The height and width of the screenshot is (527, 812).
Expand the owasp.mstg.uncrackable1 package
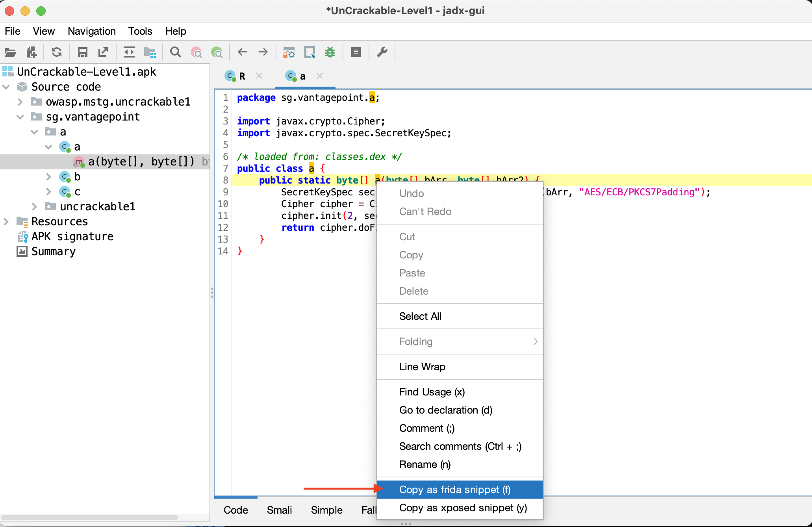(x=20, y=102)
